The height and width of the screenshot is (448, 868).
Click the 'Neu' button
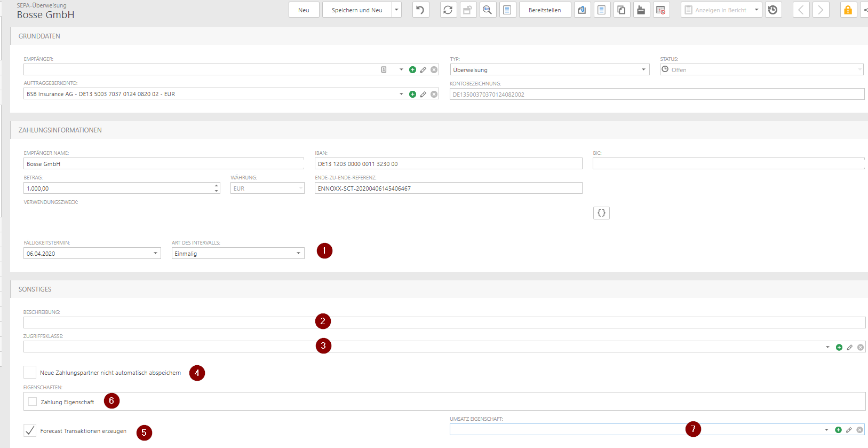tap(304, 10)
